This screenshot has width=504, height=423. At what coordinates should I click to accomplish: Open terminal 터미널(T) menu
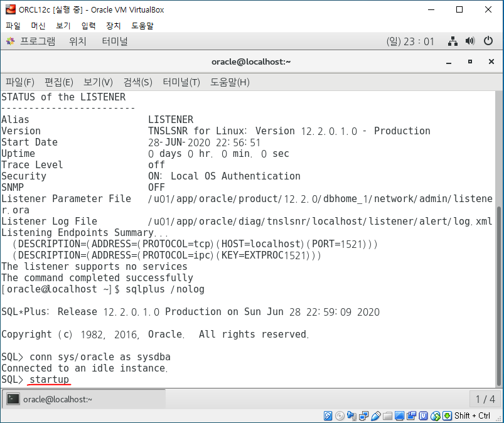[181, 82]
